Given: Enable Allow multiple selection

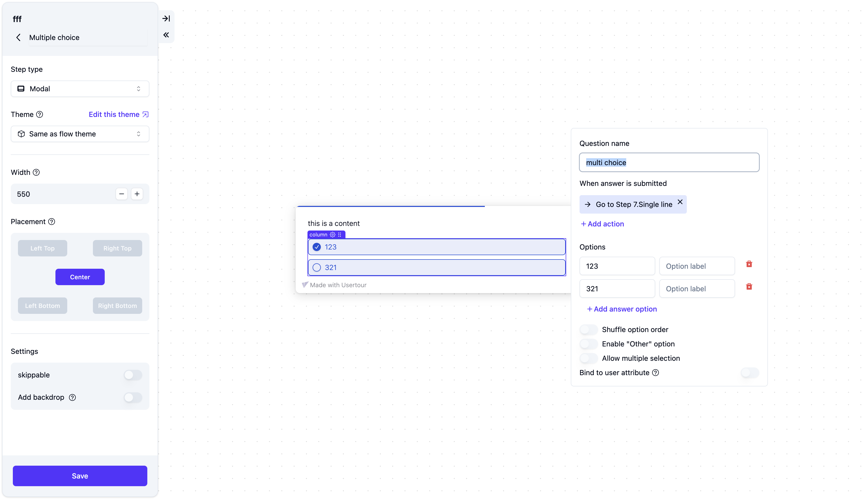Looking at the screenshot, I should (x=589, y=358).
